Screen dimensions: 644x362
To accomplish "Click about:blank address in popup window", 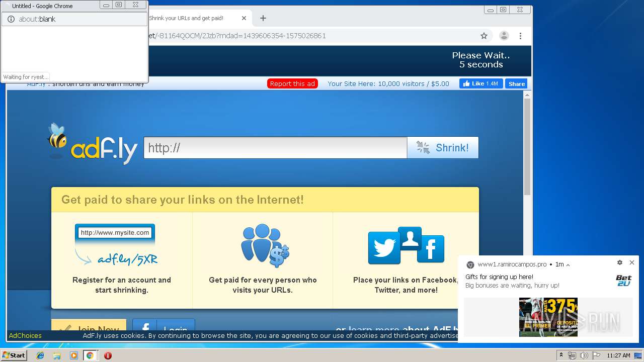I will [37, 19].
